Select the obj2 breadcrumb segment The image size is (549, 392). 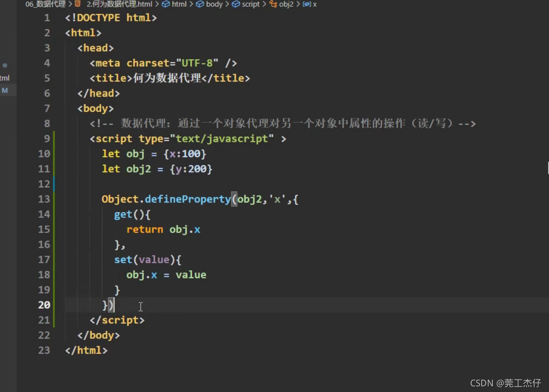click(286, 4)
